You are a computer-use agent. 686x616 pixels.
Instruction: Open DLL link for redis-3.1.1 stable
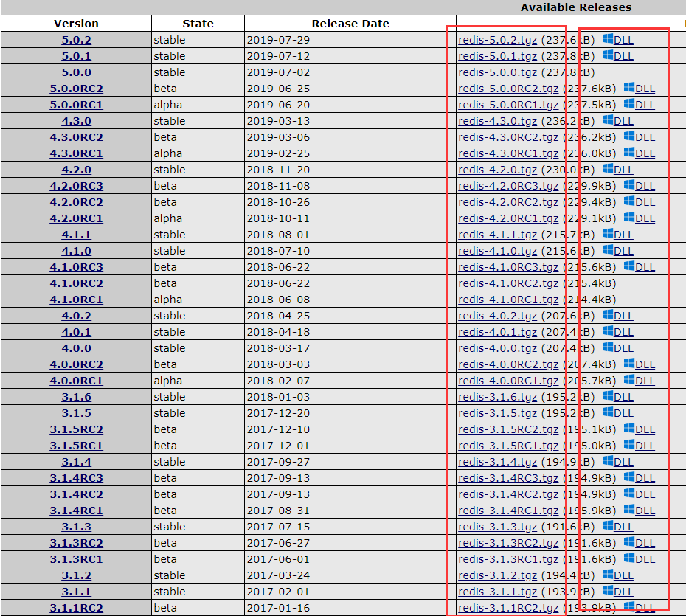pos(623,592)
